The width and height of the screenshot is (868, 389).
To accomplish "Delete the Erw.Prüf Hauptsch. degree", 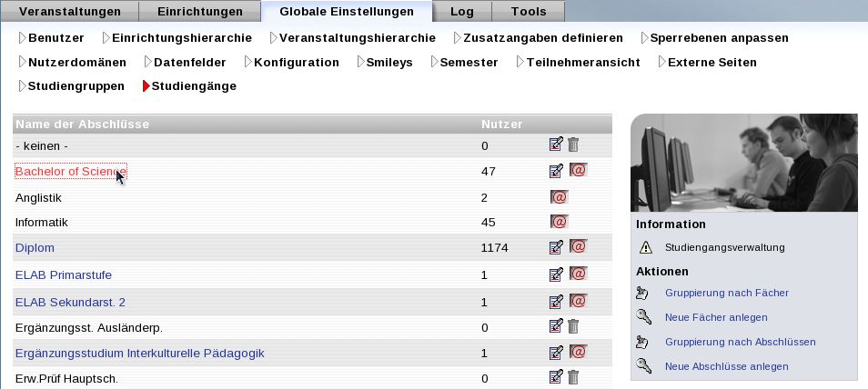I will coord(573,378).
